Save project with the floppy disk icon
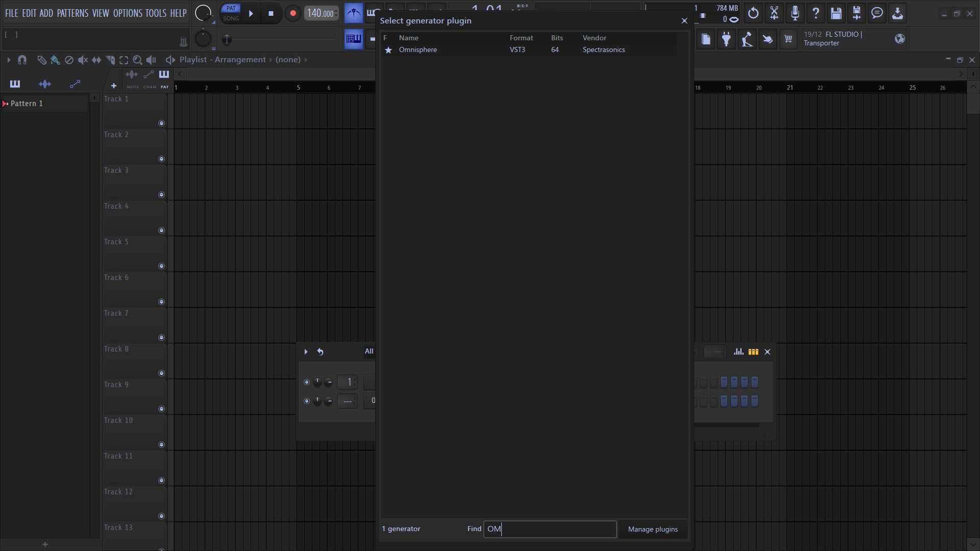 click(x=836, y=13)
